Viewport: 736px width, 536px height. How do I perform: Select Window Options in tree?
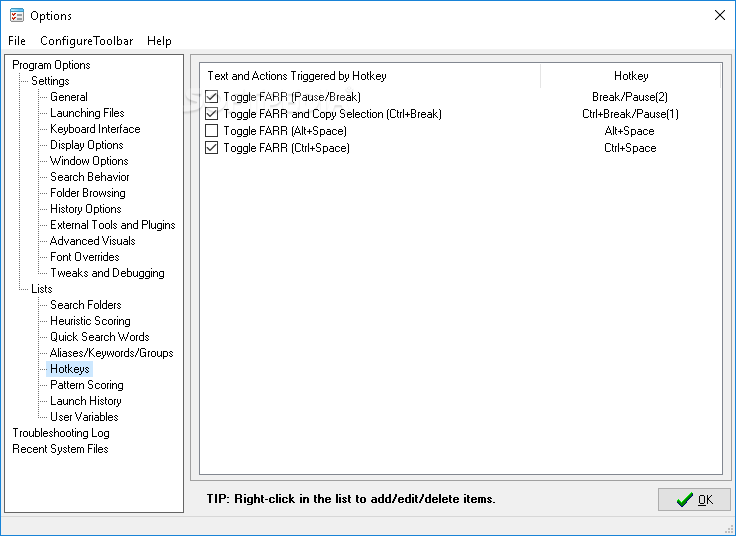pyautogui.click(x=89, y=161)
